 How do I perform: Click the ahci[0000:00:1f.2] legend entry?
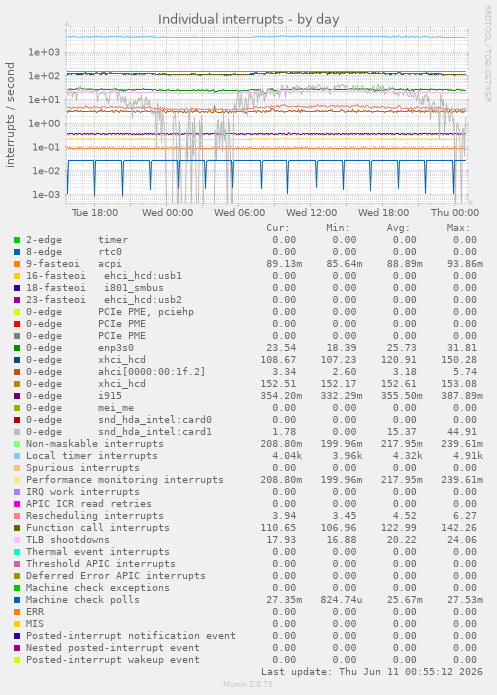tap(152, 371)
